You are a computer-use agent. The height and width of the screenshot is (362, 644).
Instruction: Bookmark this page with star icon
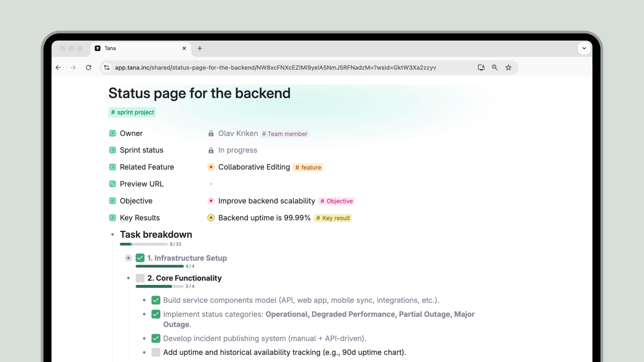point(508,68)
